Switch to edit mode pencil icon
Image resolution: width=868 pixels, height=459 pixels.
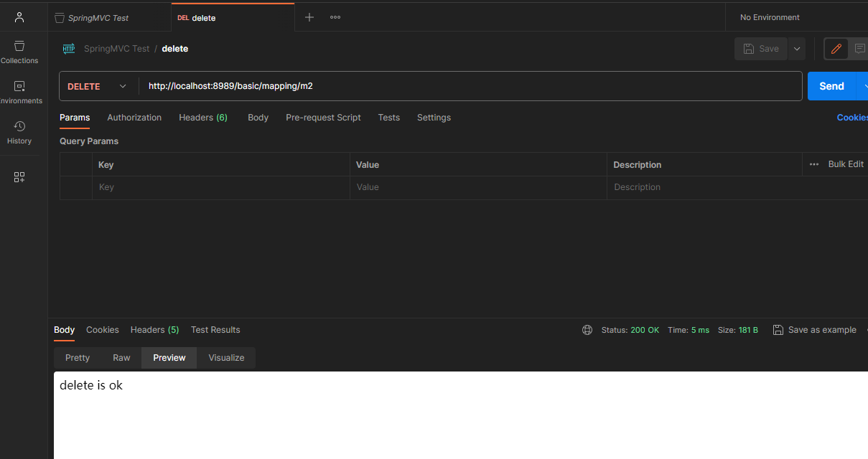[x=836, y=49]
